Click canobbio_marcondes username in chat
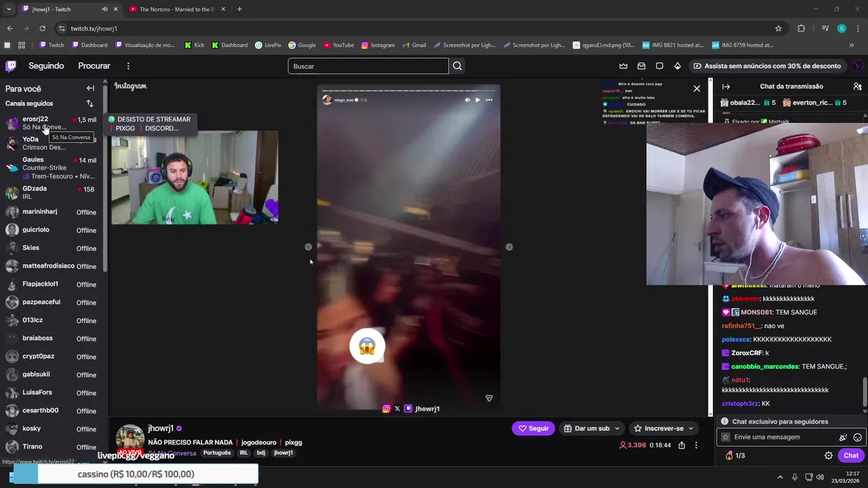Screen dimensions: 868x488 (x=765, y=367)
